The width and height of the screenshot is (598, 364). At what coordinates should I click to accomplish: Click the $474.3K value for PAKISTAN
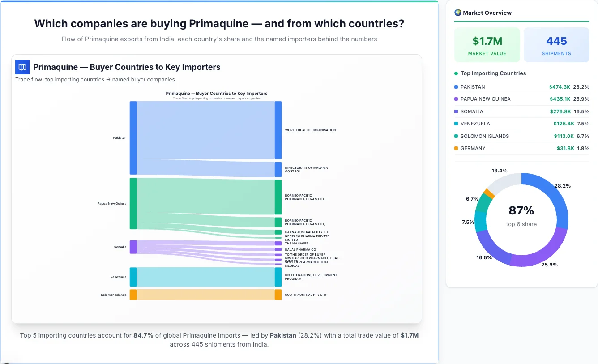[x=560, y=87]
